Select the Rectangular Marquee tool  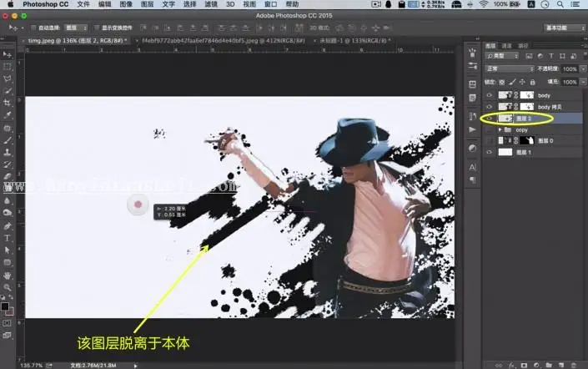tap(8, 67)
